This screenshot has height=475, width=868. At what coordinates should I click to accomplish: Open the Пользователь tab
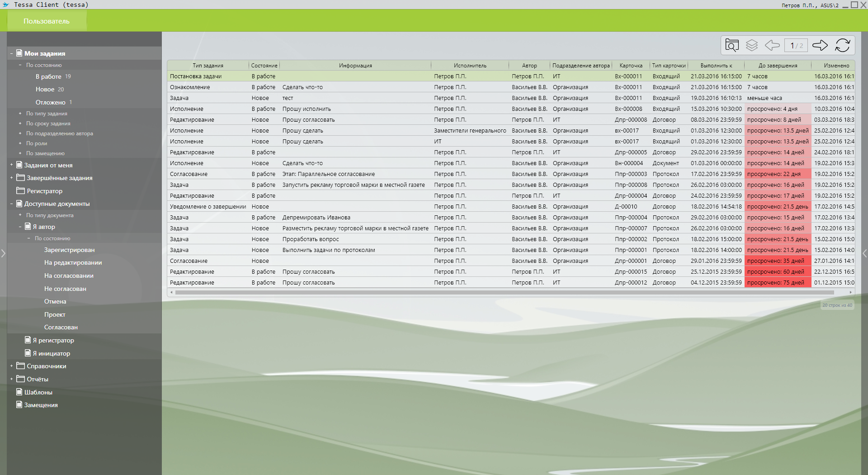[47, 21]
